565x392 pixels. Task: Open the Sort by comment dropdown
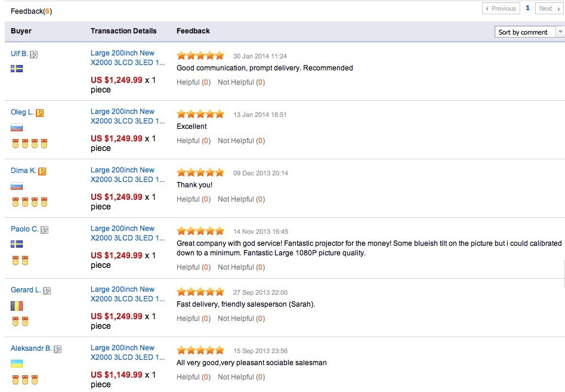(x=529, y=32)
